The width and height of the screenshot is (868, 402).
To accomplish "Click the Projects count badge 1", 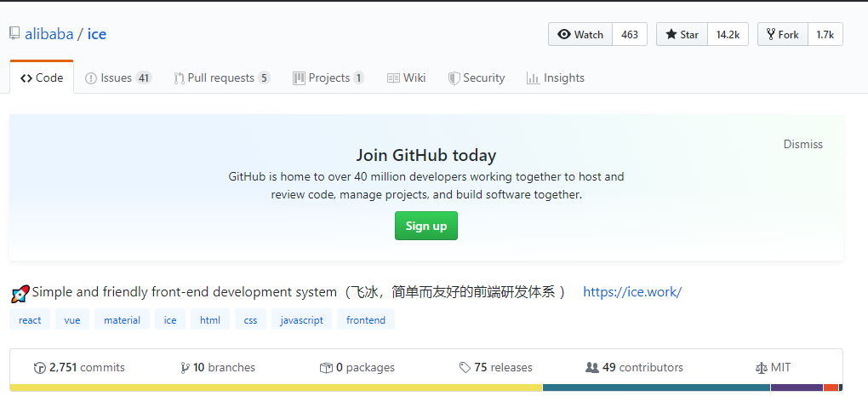I will pos(359,78).
